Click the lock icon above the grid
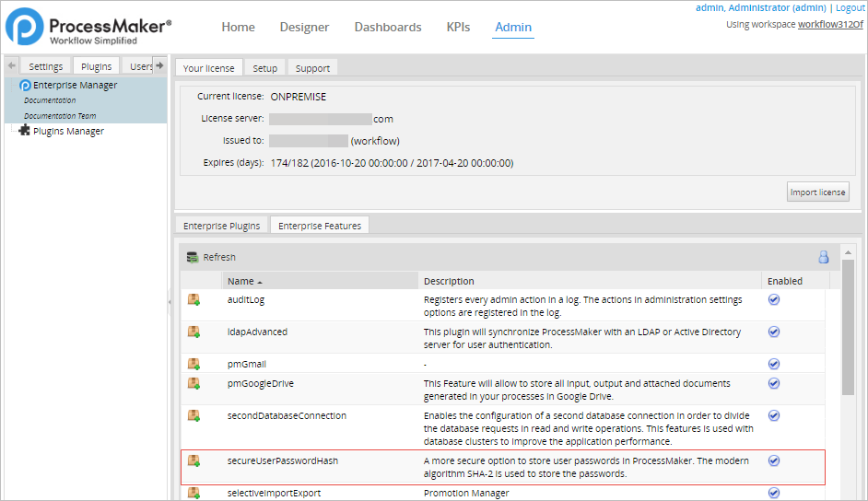Viewport: 868px width, 501px height. click(824, 258)
